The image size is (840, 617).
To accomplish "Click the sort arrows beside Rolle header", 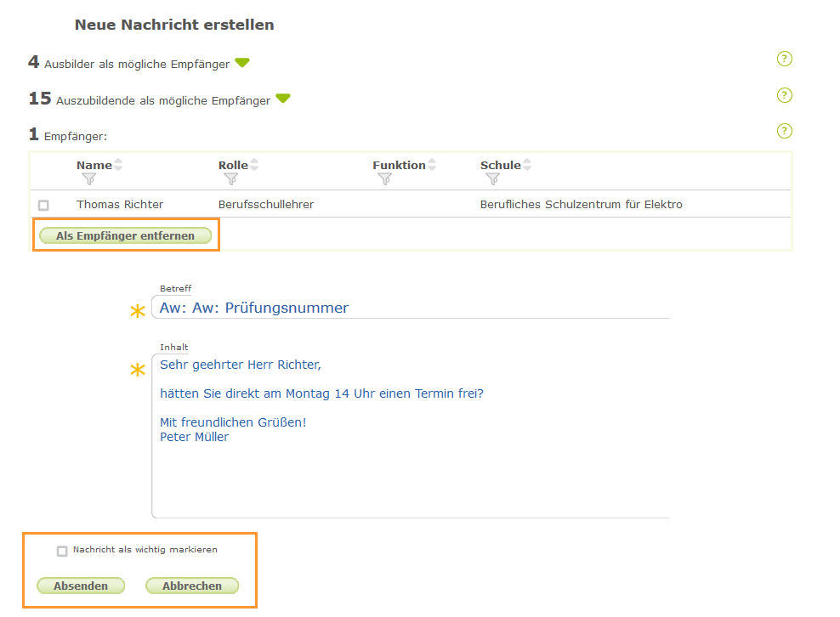I will point(253,164).
